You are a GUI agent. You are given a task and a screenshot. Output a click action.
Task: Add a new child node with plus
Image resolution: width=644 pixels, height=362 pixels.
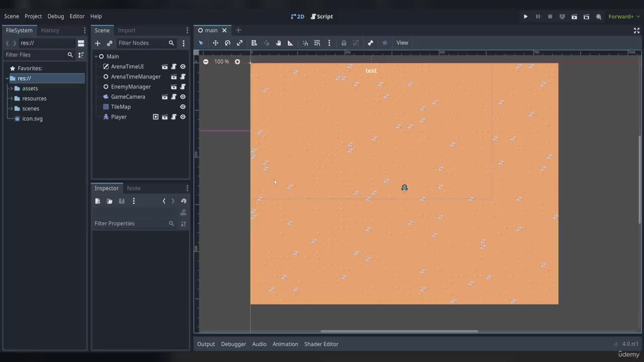98,43
